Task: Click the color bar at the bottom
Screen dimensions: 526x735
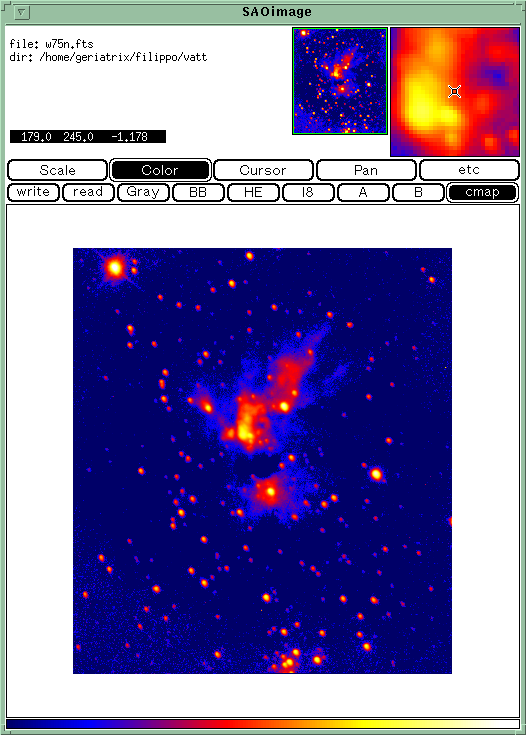Action: [x=263, y=724]
